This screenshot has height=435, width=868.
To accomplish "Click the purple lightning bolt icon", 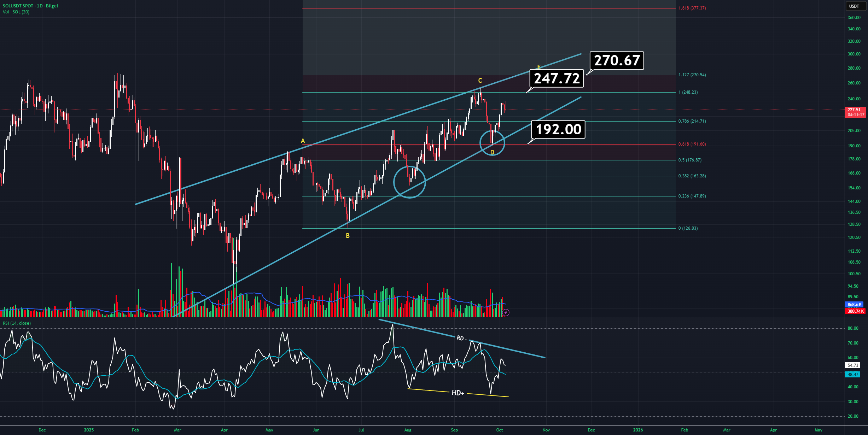I will (506, 312).
